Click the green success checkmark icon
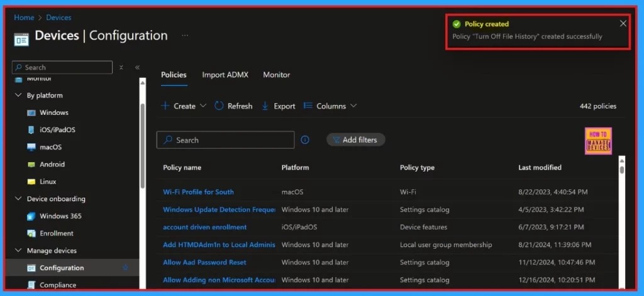This screenshot has height=296, width=644. coord(457,24)
